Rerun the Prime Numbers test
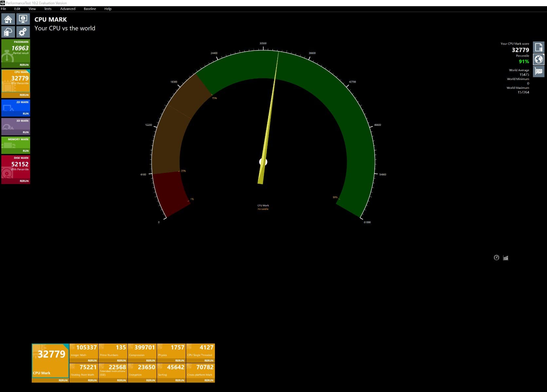547x392 pixels. pyautogui.click(x=122, y=361)
